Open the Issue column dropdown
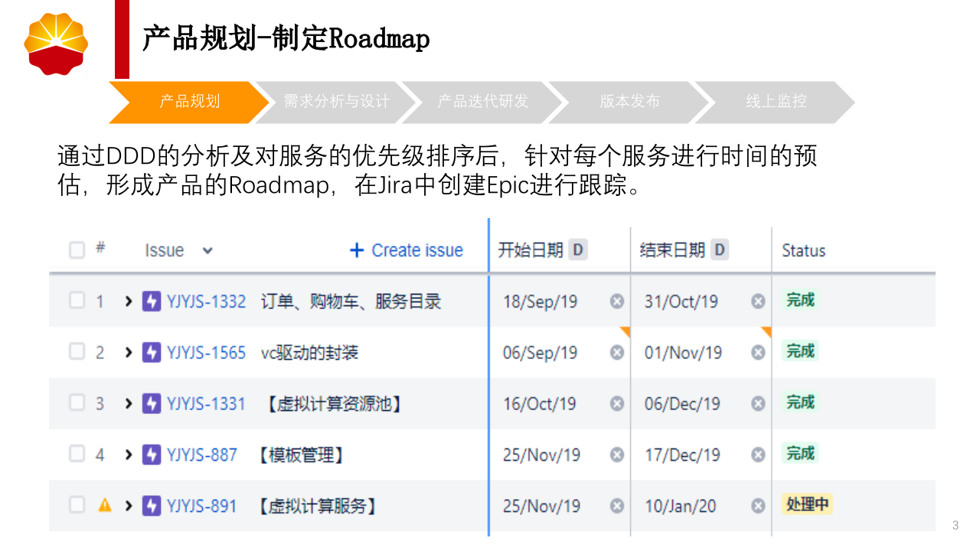980x551 pixels. tap(206, 250)
